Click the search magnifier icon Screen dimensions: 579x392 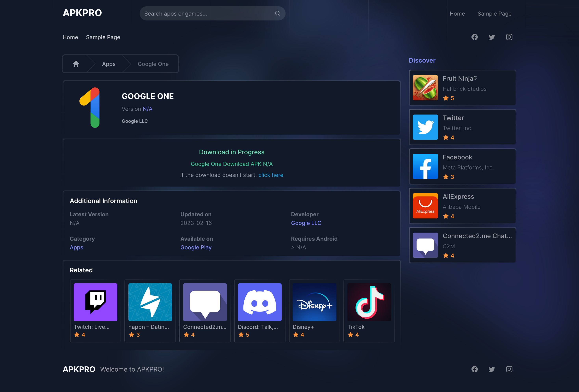click(277, 13)
